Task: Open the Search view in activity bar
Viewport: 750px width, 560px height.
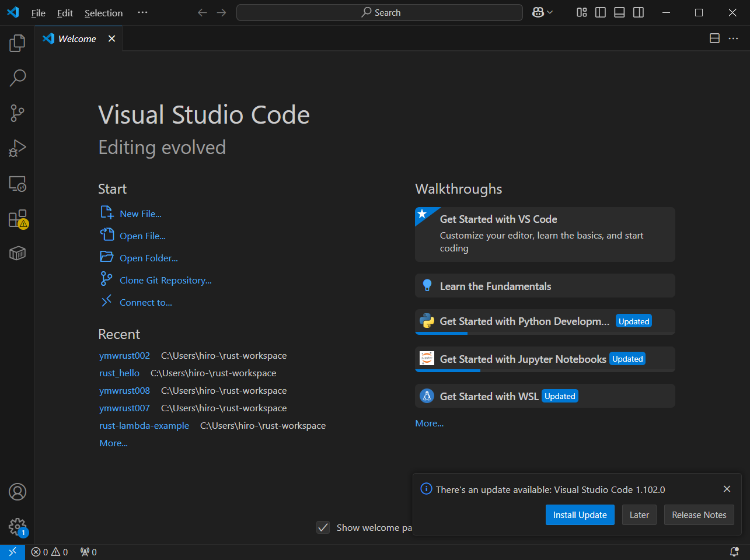Action: [x=18, y=78]
